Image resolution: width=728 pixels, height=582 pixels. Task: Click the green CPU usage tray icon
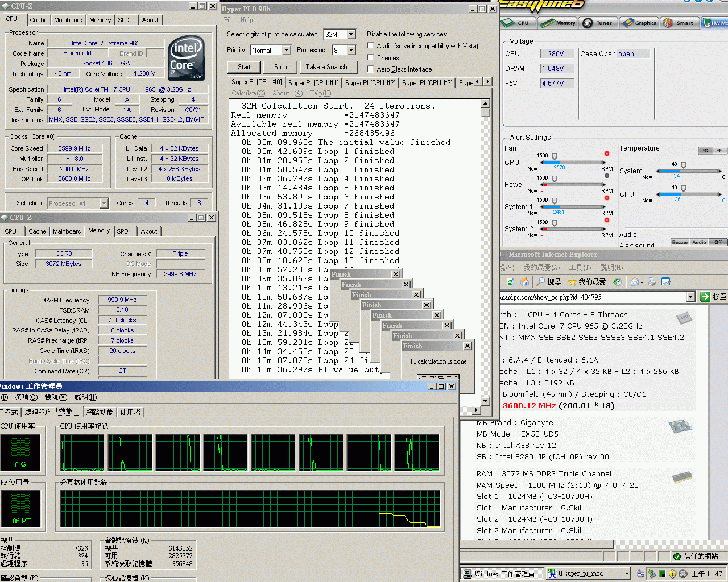point(662,574)
